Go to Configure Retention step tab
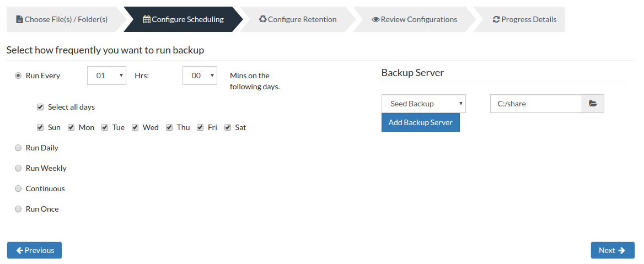The image size is (644, 264). pos(298,19)
